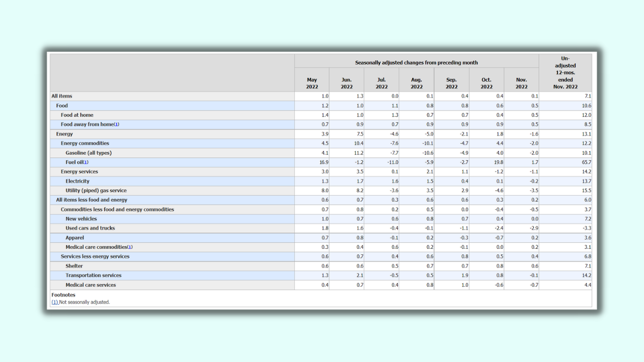Click the 'Oct. 2022' column header

tap(487, 83)
